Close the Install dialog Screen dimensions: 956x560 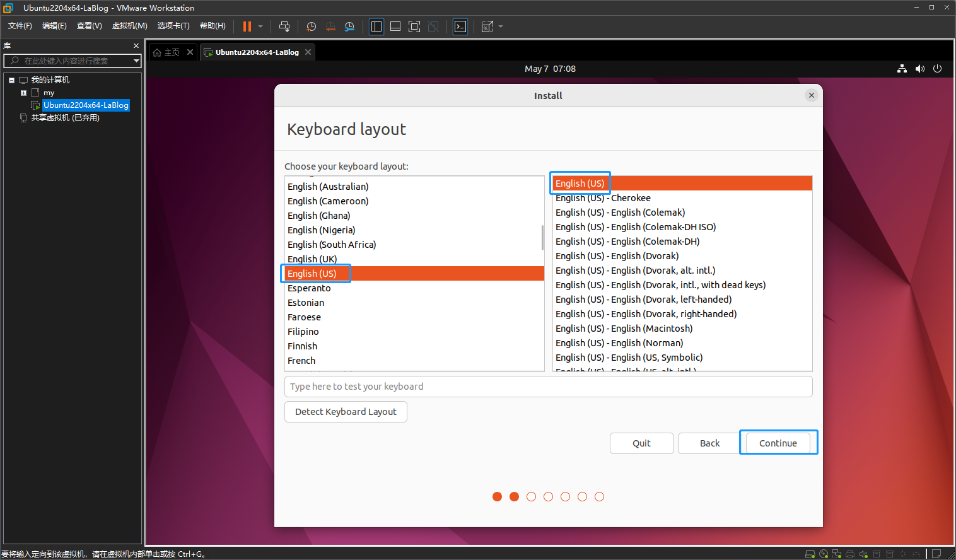coord(812,95)
